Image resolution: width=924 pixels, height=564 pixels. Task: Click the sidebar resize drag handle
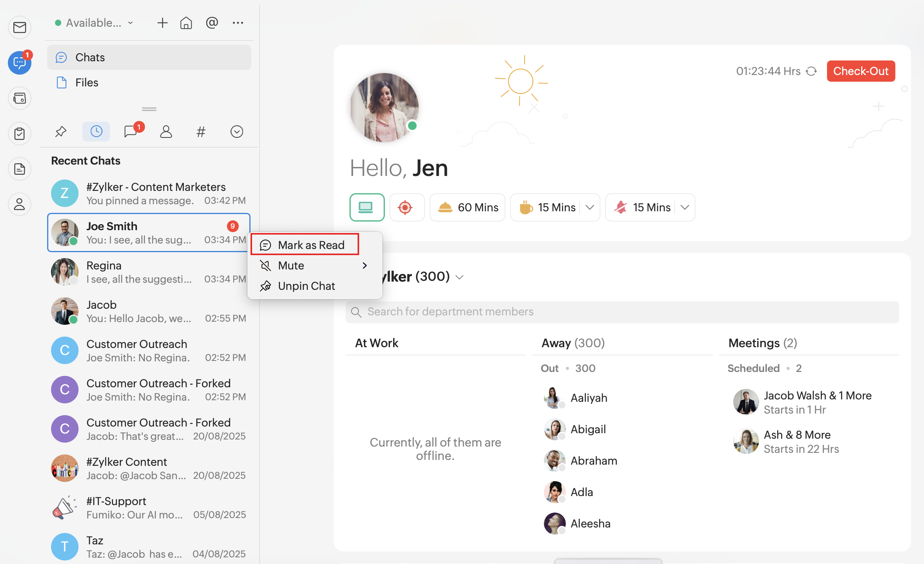[x=149, y=109]
